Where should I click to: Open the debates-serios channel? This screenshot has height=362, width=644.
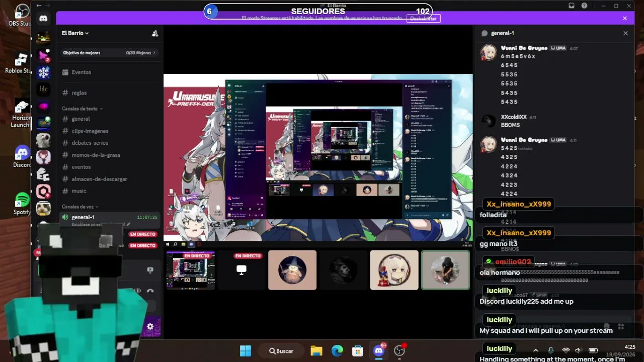click(110, 143)
